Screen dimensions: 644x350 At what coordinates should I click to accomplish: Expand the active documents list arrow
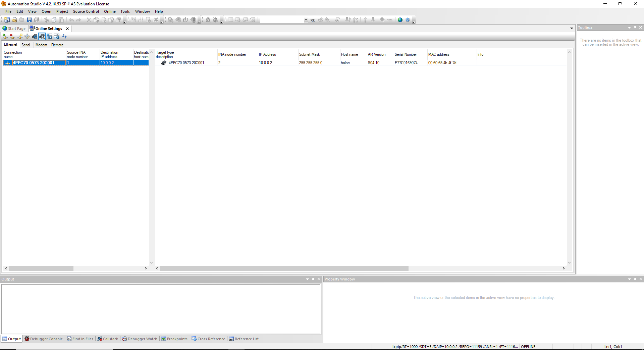click(572, 28)
